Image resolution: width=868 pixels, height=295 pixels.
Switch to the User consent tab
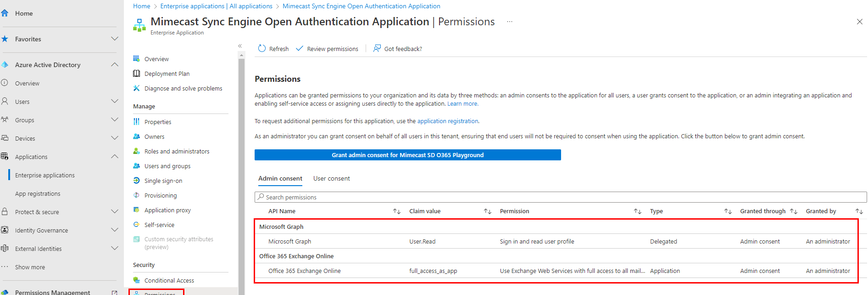331,178
